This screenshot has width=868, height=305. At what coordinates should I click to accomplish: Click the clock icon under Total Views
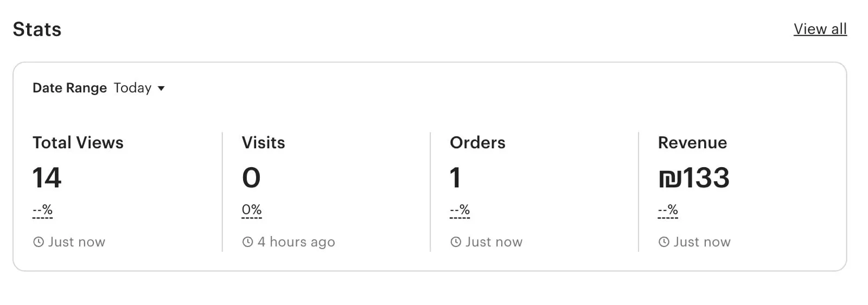tap(39, 242)
